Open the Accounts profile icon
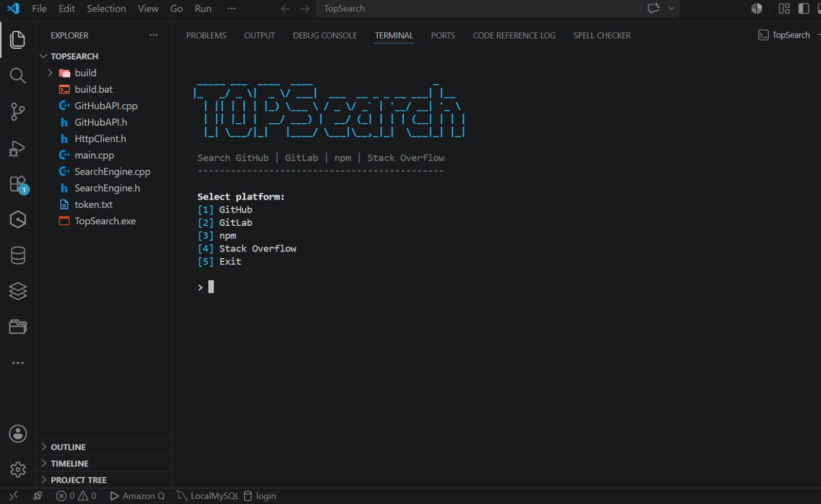Viewport: 821px width, 504px height. pos(17,434)
